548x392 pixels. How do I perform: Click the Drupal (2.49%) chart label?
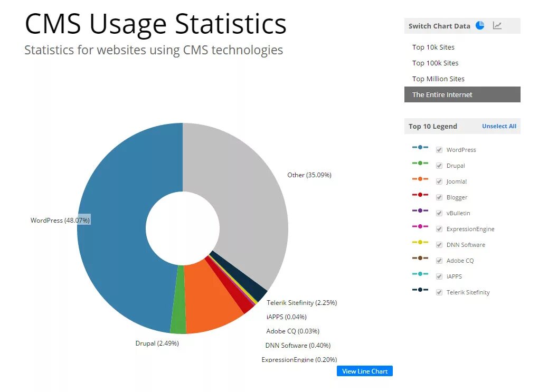(157, 343)
